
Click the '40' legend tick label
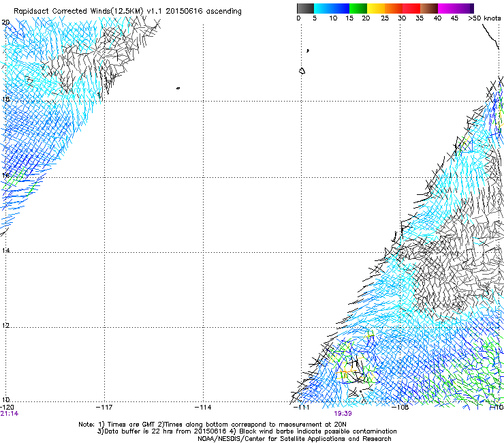(x=437, y=18)
